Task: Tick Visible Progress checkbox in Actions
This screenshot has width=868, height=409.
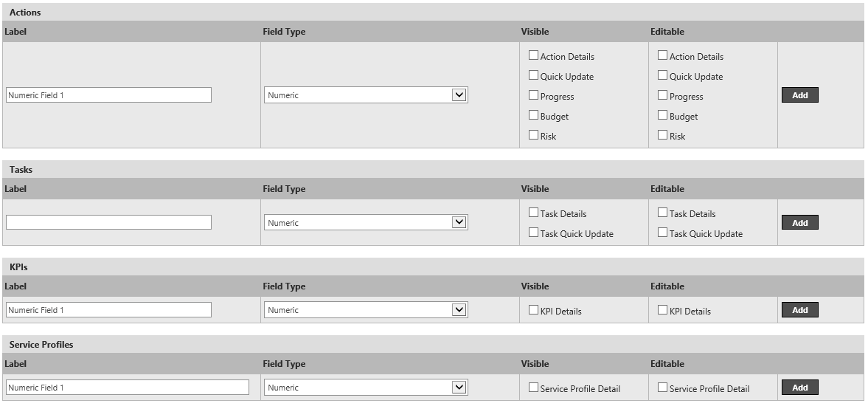Action: 533,95
